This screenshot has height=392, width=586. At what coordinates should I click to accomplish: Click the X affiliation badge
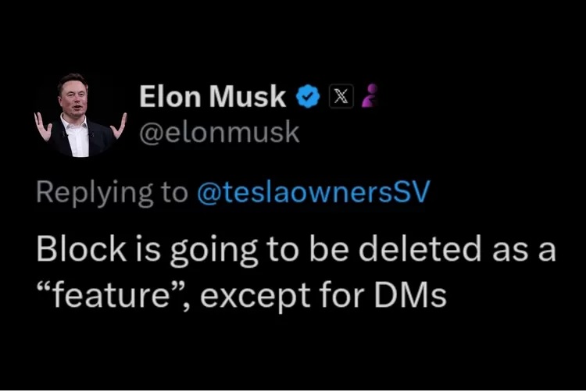coord(341,97)
